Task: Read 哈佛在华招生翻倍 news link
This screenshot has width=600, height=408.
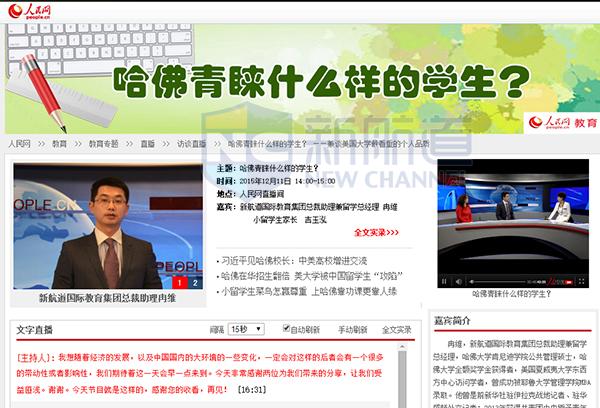Action: pyautogui.click(x=312, y=276)
